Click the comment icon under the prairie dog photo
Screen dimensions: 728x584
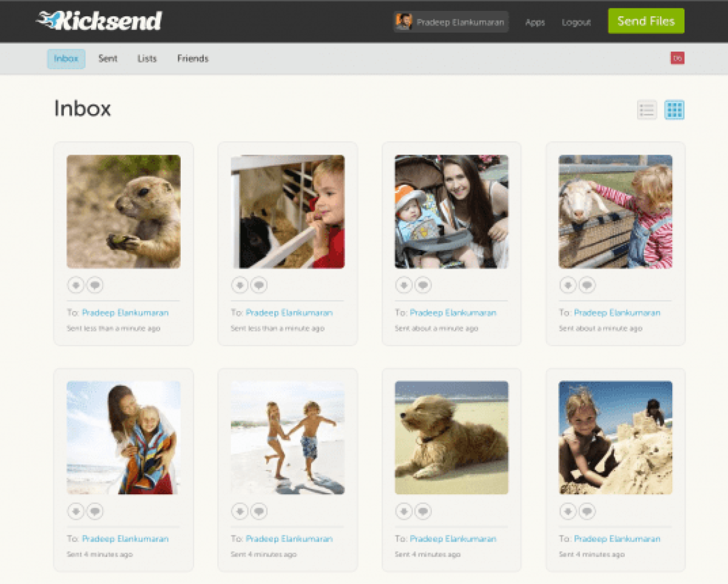[95, 285]
